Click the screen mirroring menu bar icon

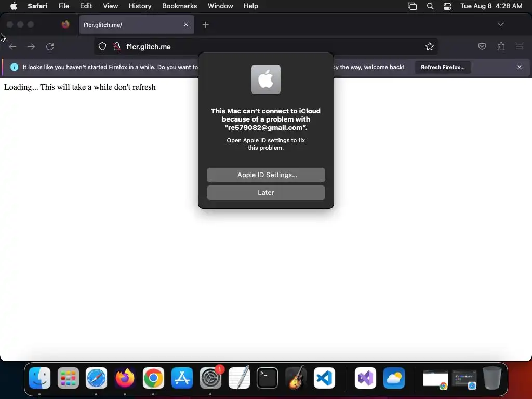[412, 6]
